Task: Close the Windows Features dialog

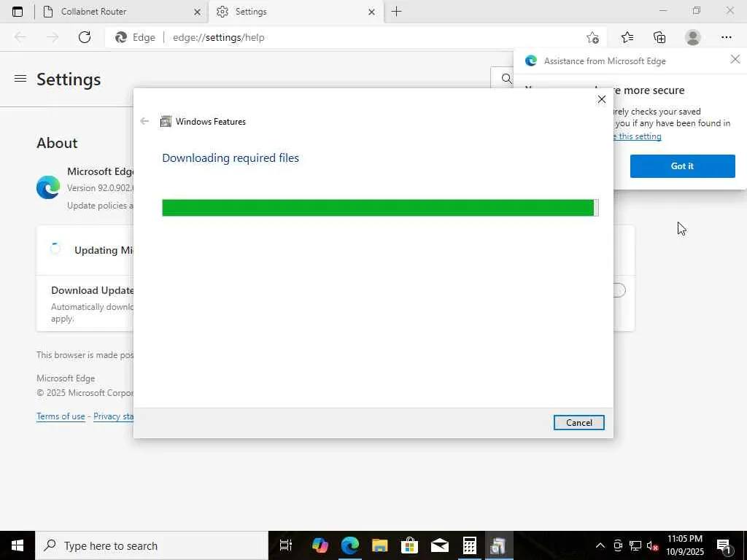Action: (602, 99)
